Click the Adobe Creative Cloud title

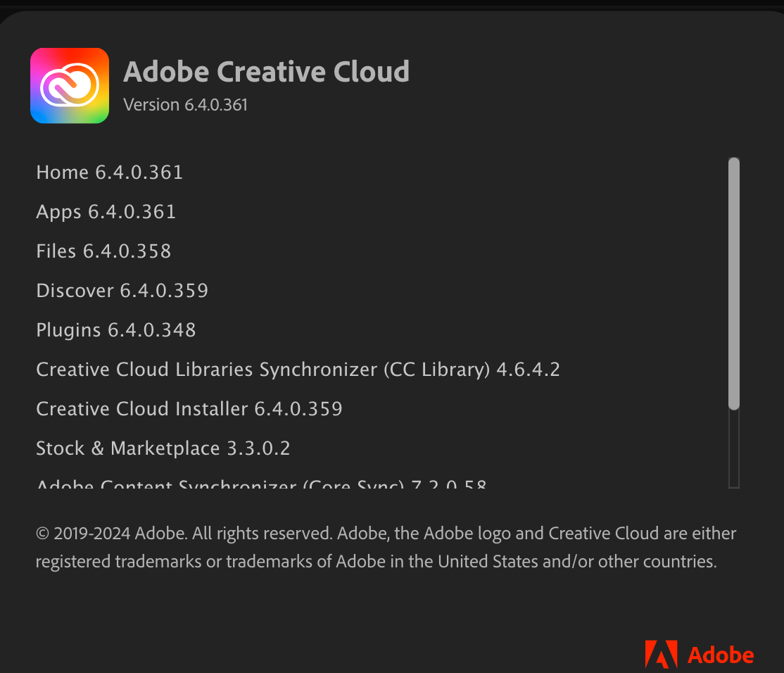(x=266, y=72)
